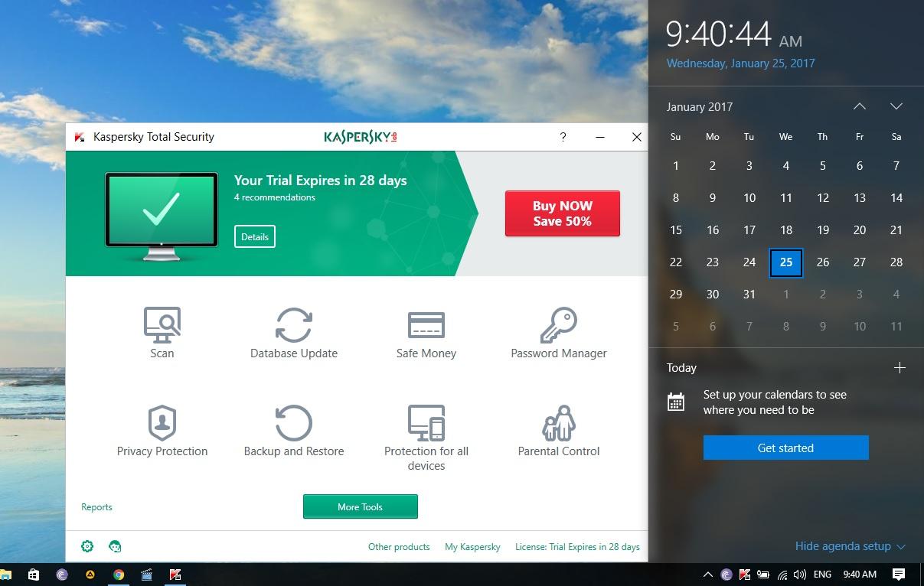Click Your Trial Expires in 28 days heading

(x=321, y=181)
